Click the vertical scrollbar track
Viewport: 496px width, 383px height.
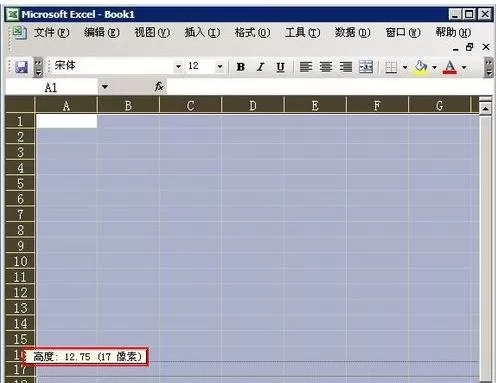[x=485, y=247]
